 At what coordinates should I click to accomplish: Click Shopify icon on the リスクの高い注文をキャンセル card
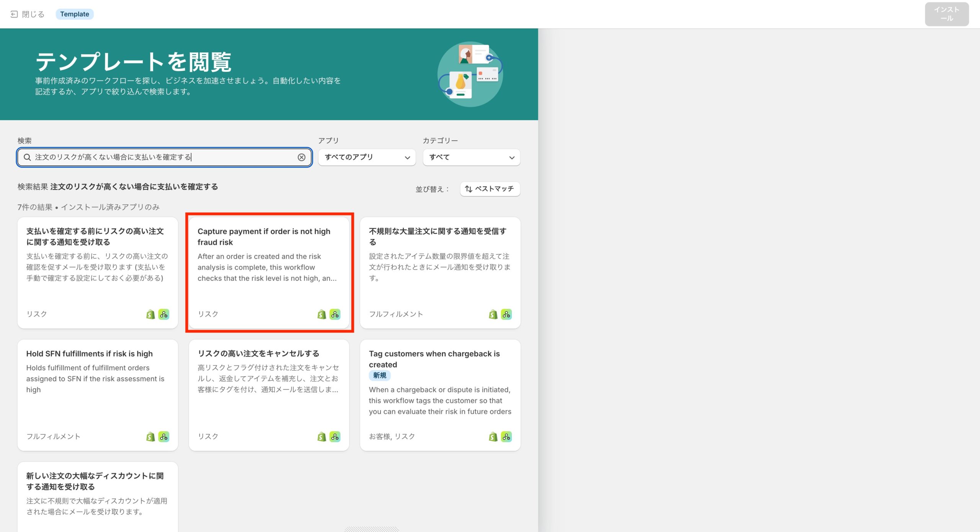[x=322, y=437]
